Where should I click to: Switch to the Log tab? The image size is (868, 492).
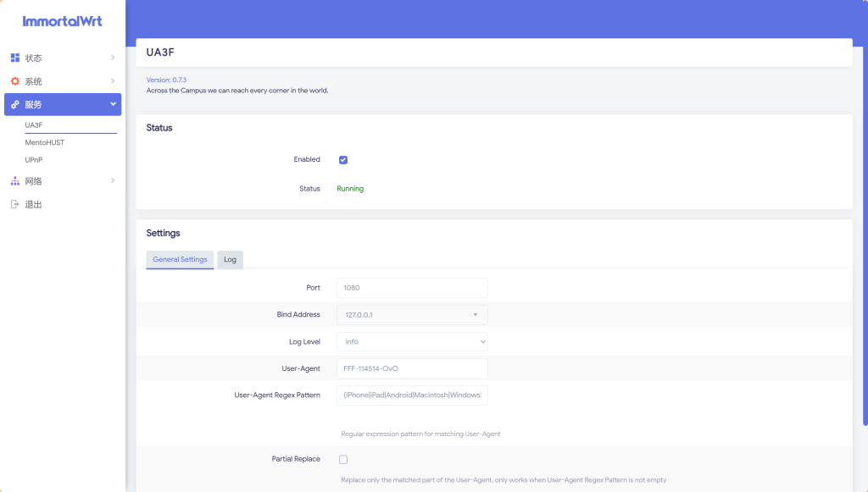tap(230, 260)
